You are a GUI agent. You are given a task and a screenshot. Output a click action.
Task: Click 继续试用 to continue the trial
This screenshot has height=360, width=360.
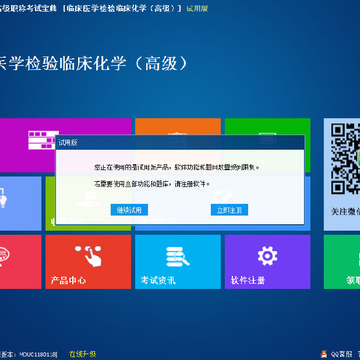click(129, 210)
